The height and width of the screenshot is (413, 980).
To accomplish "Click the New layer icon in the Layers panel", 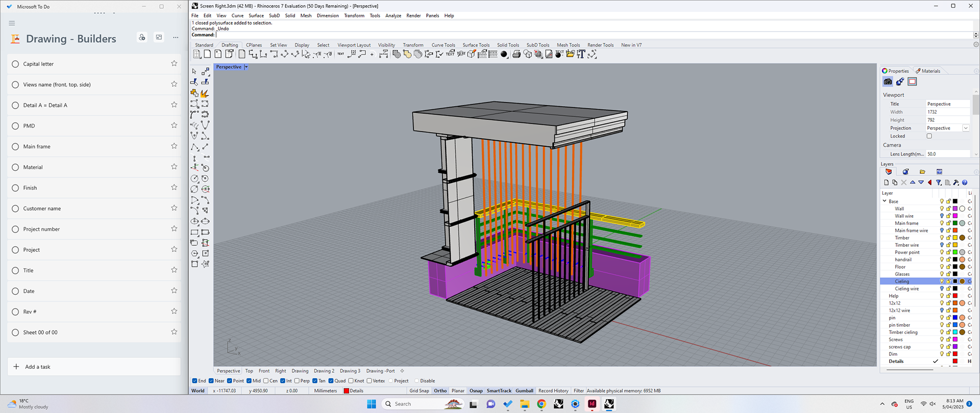I will pos(887,183).
